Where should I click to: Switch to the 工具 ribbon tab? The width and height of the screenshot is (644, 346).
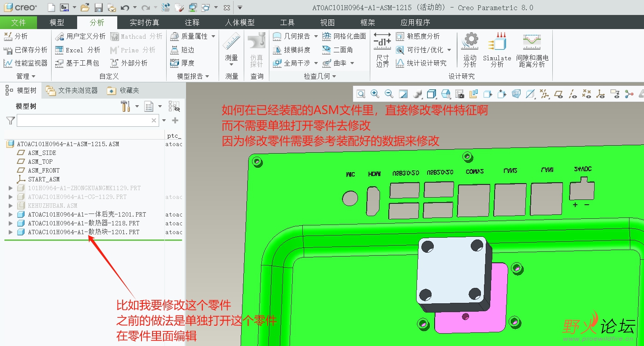point(287,22)
